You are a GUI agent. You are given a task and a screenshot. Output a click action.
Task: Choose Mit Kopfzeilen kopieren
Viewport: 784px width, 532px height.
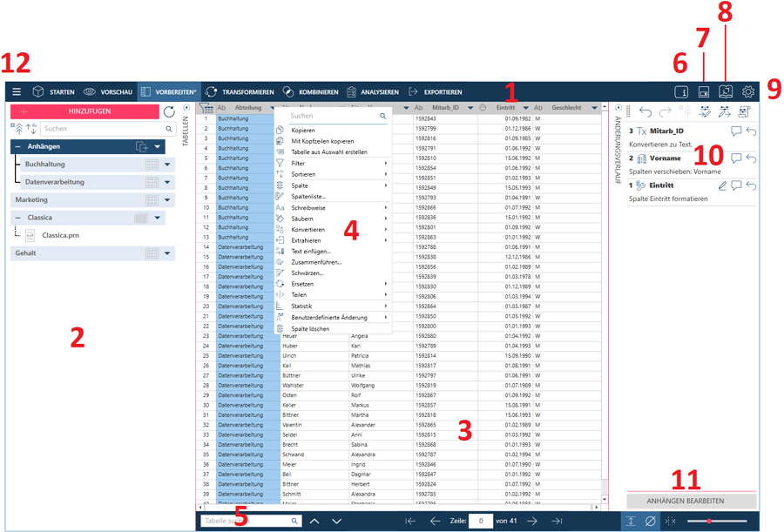tap(333, 142)
